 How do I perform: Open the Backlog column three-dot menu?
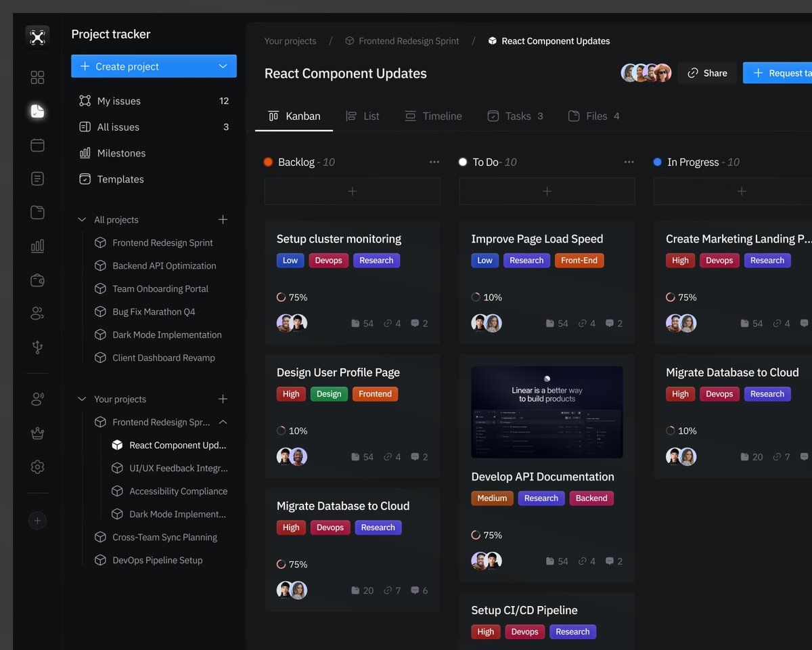[434, 162]
